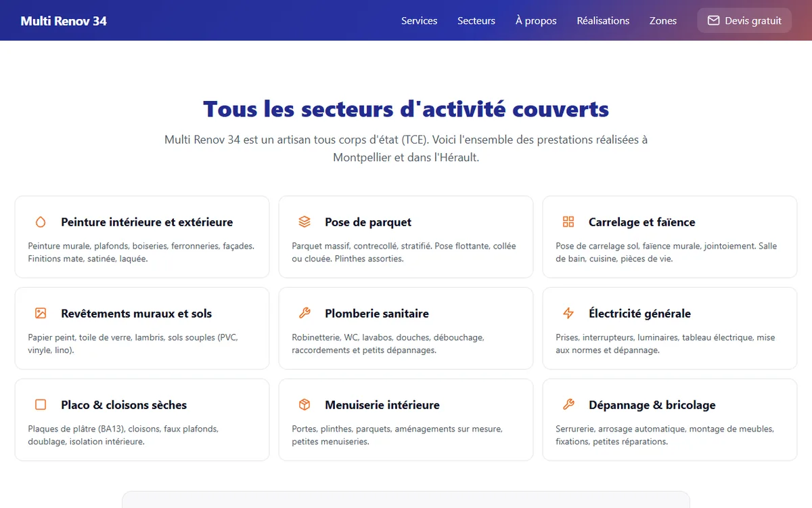Click the Multi Renov 34 logo link

pyautogui.click(x=64, y=20)
